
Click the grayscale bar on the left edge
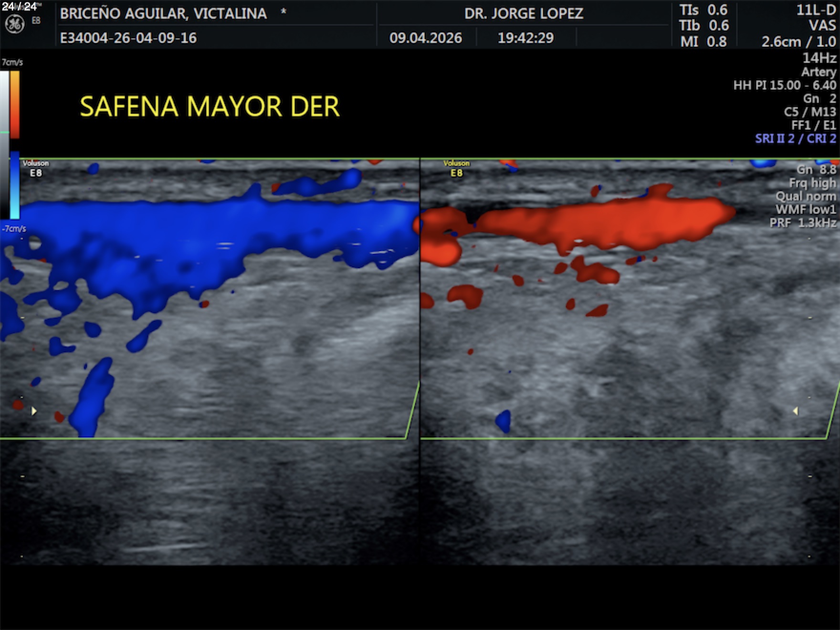4,143
